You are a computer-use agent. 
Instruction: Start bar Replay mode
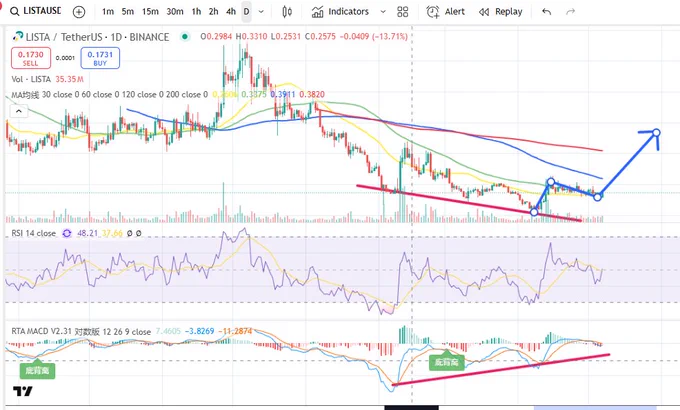click(x=500, y=12)
